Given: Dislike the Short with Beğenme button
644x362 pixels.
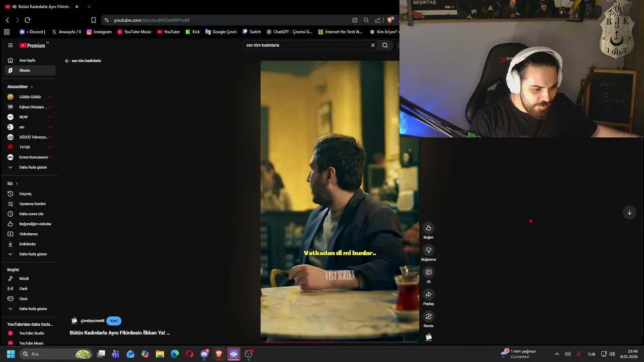Looking at the screenshot, I should pyautogui.click(x=428, y=250).
